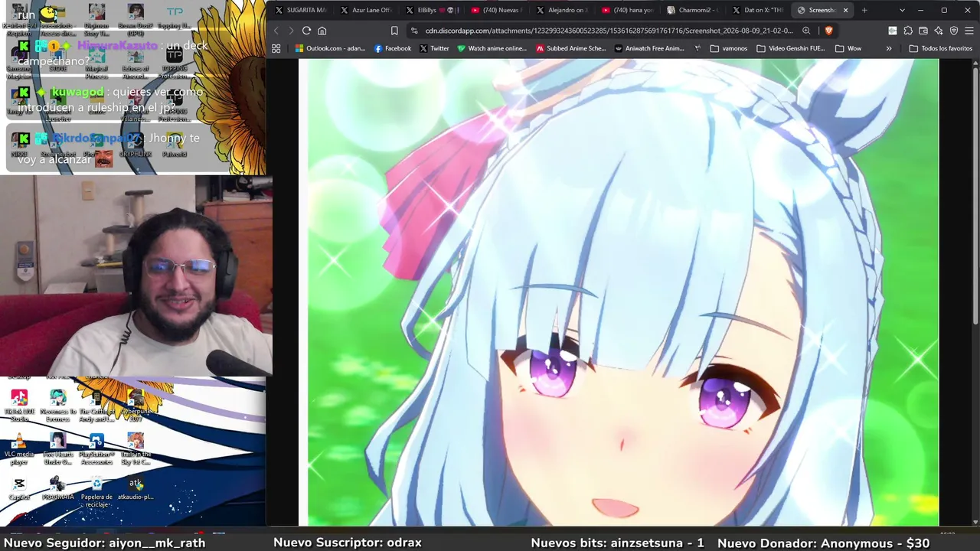The width and height of the screenshot is (980, 551).
Task: Open the Trails in the Sky shortcut
Action: click(136, 449)
